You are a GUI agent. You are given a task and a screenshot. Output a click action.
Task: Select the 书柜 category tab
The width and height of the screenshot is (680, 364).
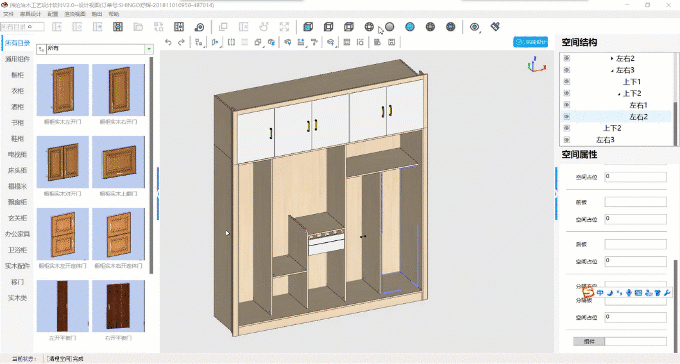click(17, 123)
